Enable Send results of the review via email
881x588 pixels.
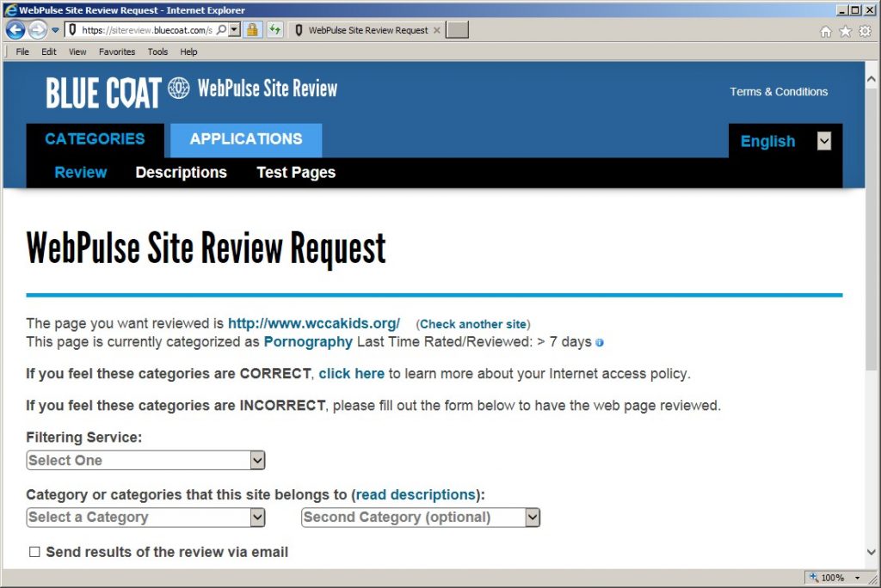35,552
